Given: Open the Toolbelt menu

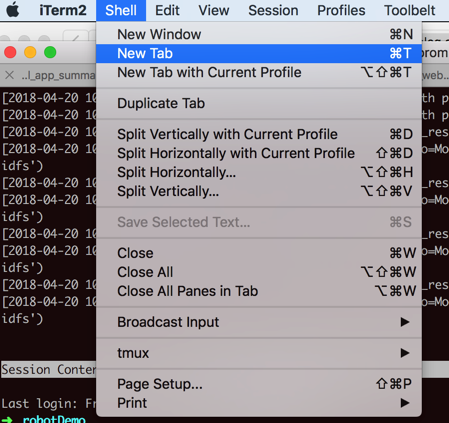Looking at the screenshot, I should (x=410, y=10).
